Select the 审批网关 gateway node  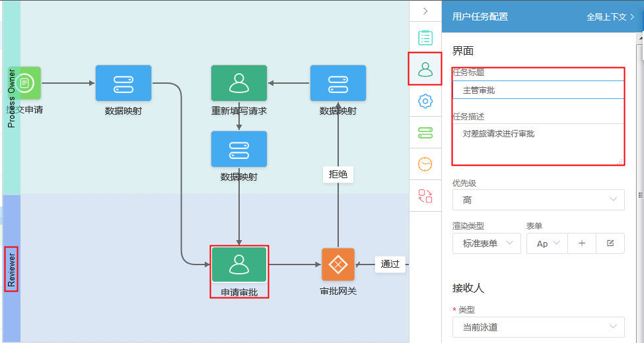(338, 265)
